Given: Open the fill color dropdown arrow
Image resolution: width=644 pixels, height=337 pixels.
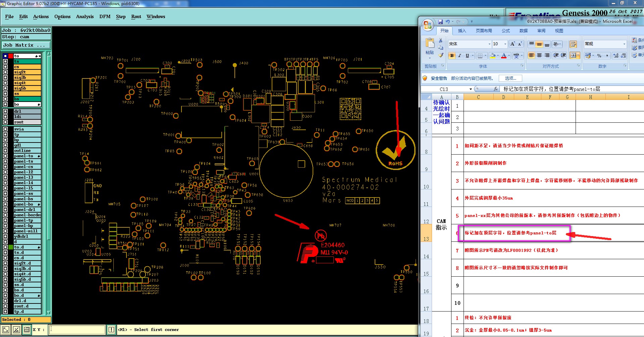Looking at the screenshot, I should [x=498, y=56].
